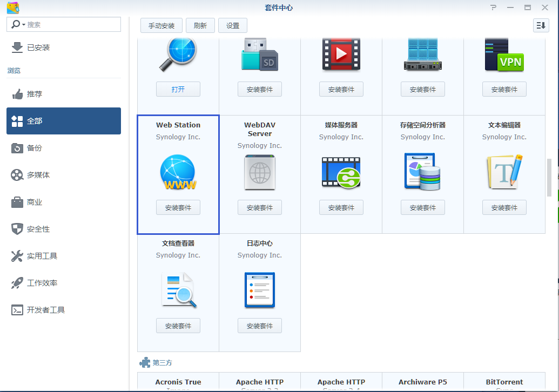
Task: Click the 第三方 section heading
Action: [162, 363]
